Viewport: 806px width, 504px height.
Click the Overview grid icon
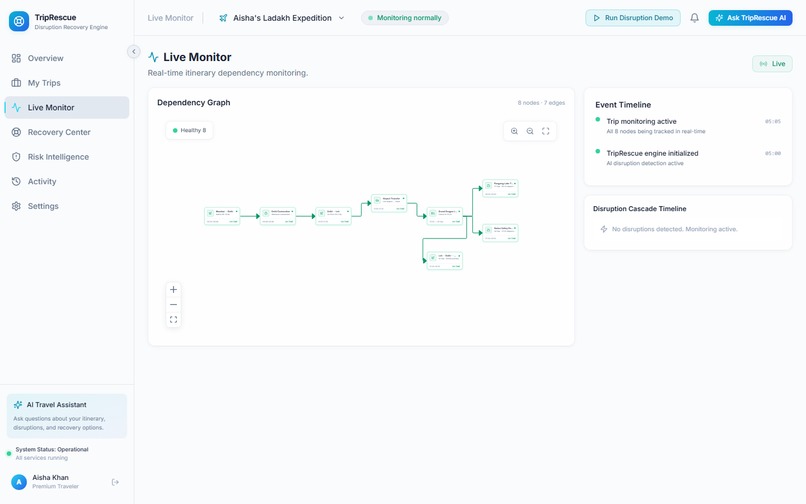[16, 58]
